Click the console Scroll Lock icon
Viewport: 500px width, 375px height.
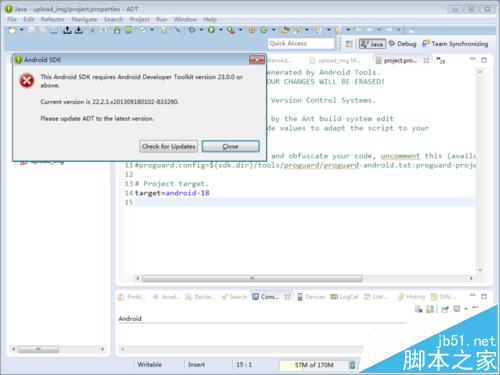[430, 309]
